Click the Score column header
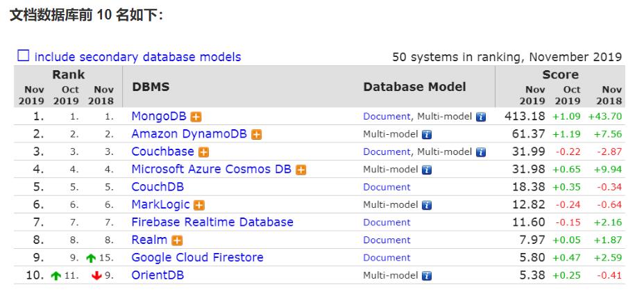 pyautogui.click(x=560, y=75)
